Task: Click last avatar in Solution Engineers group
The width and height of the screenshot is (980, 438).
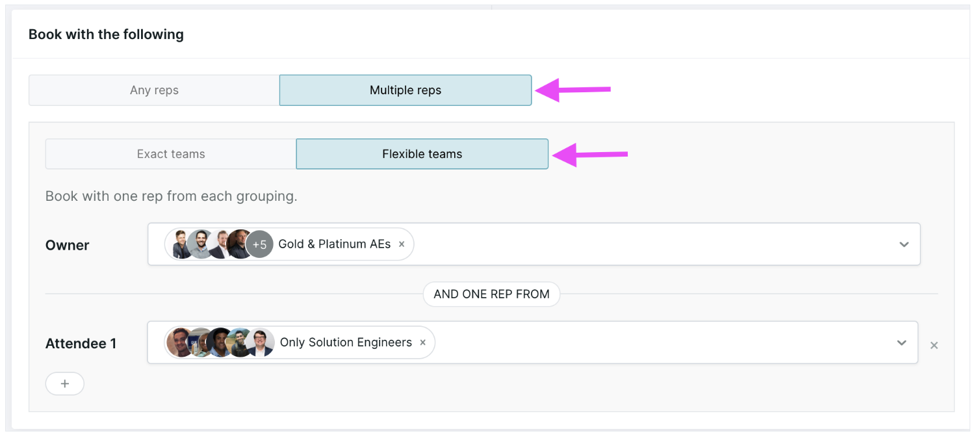Action: pyautogui.click(x=262, y=342)
